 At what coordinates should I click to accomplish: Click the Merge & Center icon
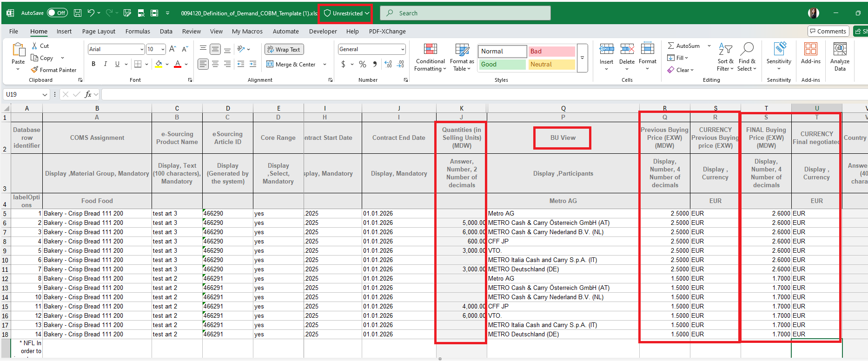click(270, 64)
